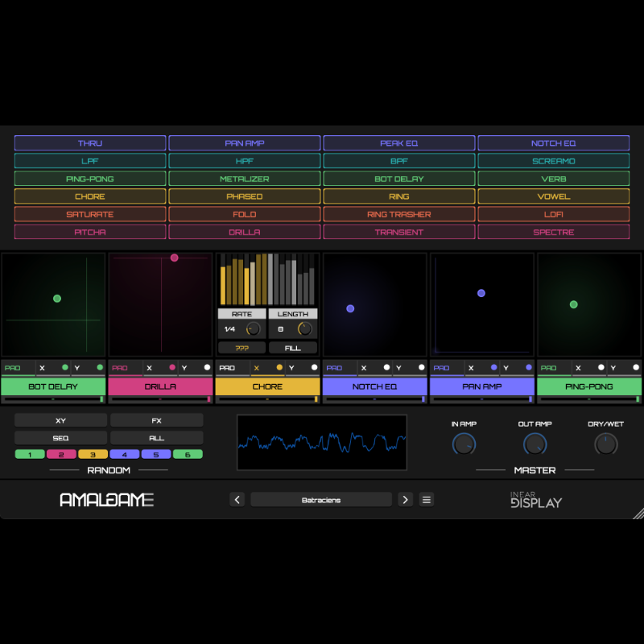The height and width of the screenshot is (644, 644).
Task: Randomize XY pad positions
Action: 61,420
